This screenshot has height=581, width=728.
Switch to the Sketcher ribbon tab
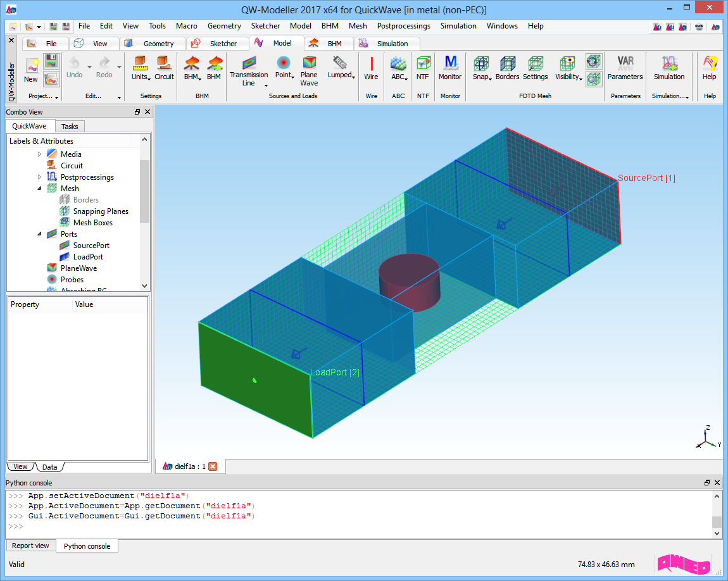tap(218, 43)
